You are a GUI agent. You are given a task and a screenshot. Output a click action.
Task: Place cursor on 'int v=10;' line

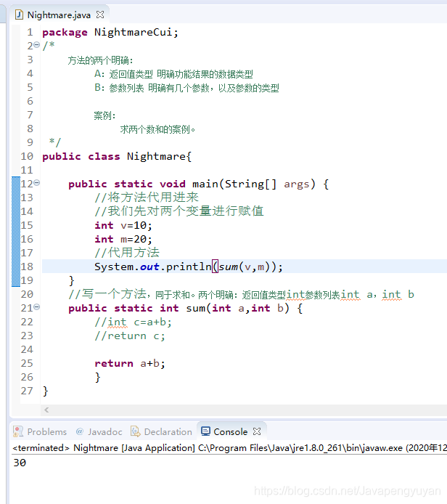[123, 225]
